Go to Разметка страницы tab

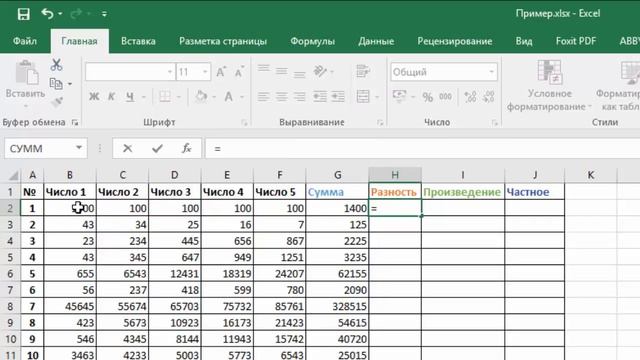[223, 41]
